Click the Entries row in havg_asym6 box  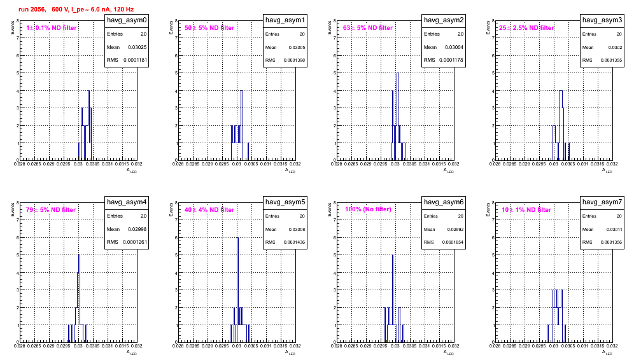tap(444, 216)
